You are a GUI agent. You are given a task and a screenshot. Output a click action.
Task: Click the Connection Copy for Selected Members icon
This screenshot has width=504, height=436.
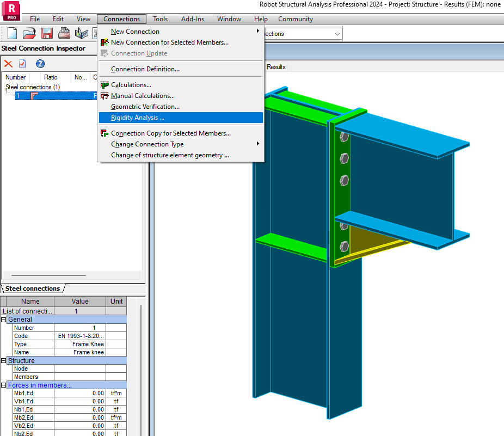click(105, 133)
